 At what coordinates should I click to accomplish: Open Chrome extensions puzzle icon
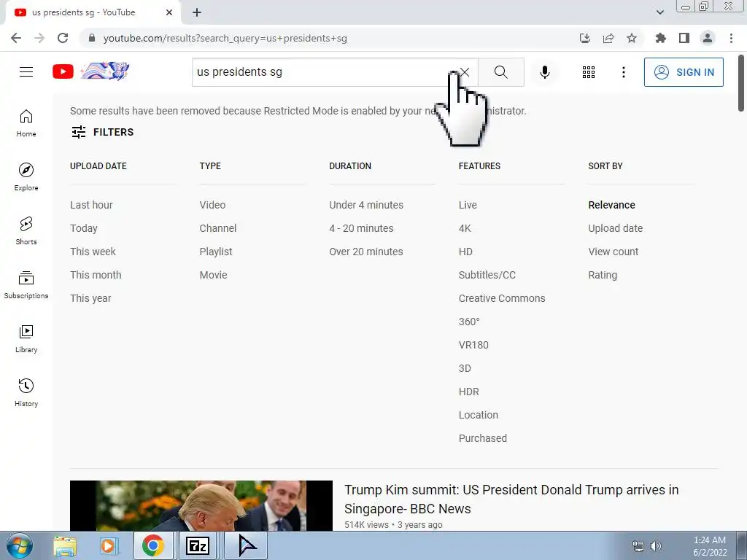coord(661,38)
